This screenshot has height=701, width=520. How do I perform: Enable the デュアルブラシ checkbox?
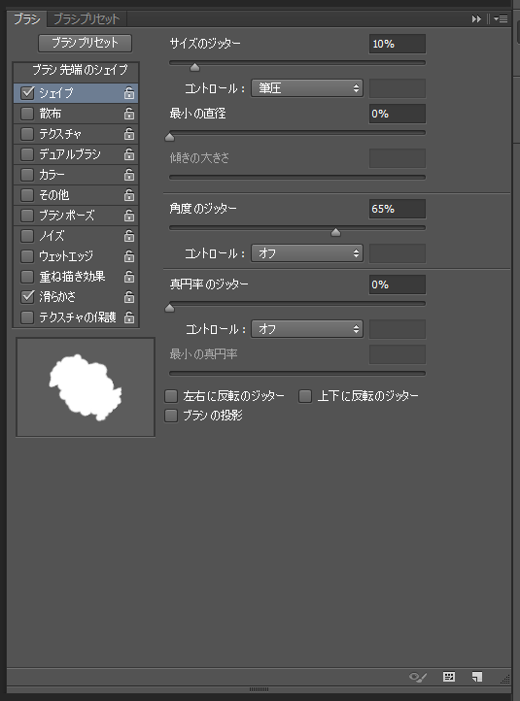[x=27, y=154]
